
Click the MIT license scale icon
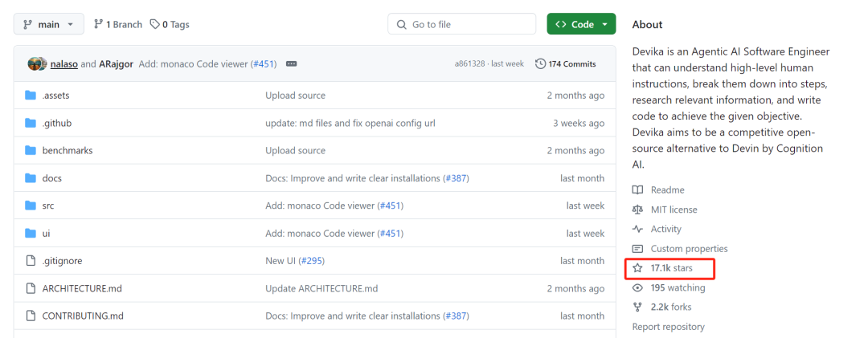637,210
